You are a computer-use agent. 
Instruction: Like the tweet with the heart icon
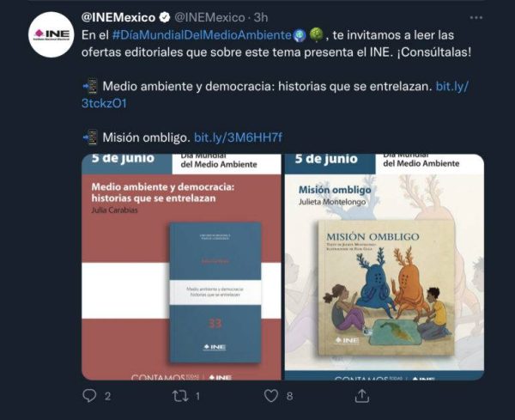click(271, 396)
